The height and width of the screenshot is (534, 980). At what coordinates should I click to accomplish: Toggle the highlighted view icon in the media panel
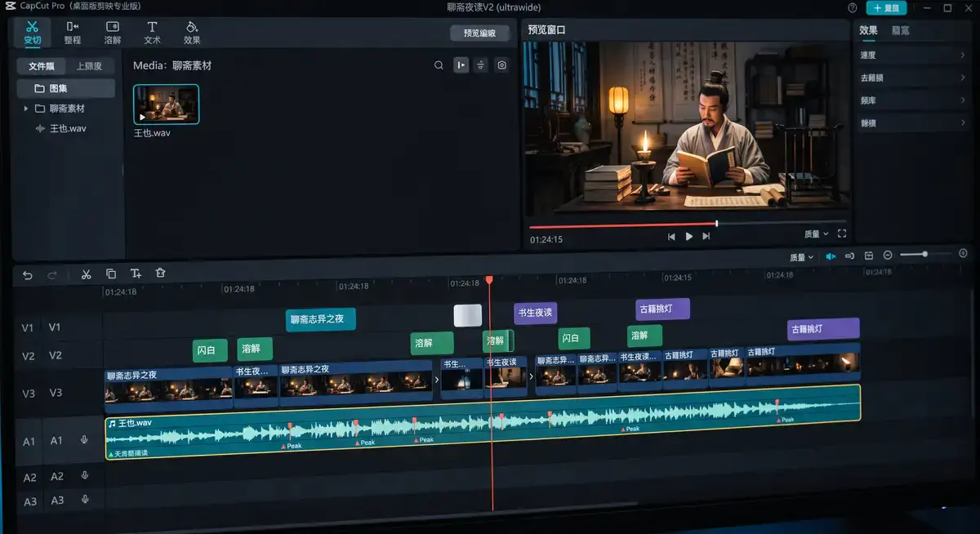point(461,65)
